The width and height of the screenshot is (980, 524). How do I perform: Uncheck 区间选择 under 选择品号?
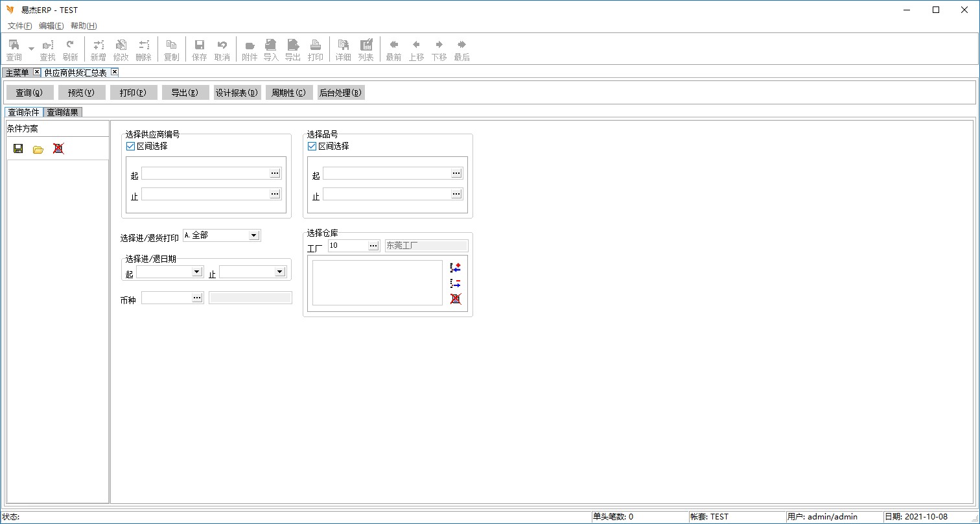(x=312, y=147)
